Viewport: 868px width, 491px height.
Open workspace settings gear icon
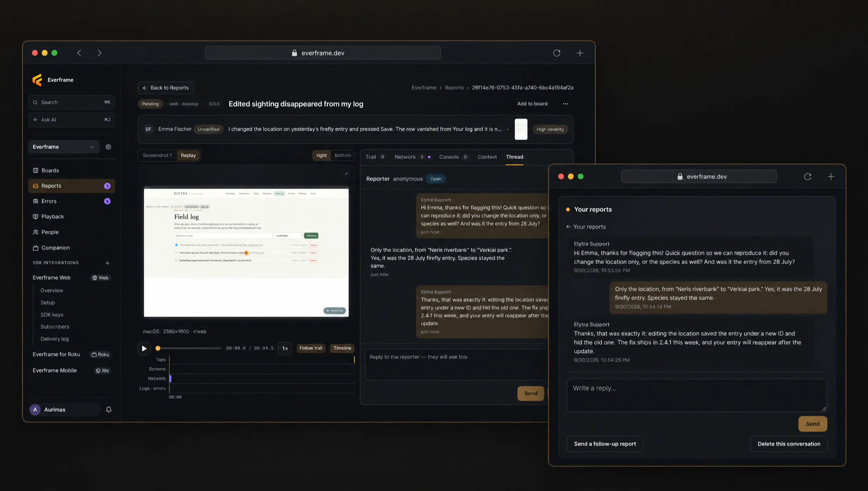coord(108,147)
